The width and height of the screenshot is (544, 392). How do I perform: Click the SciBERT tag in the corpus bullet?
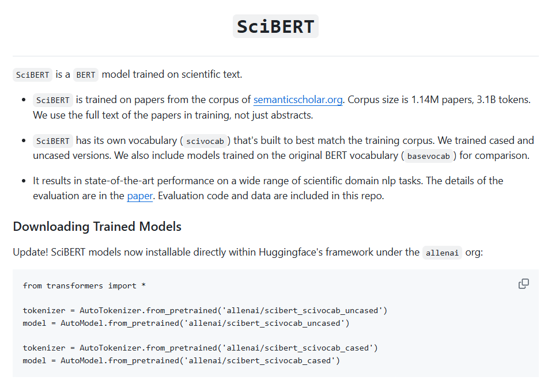(52, 100)
